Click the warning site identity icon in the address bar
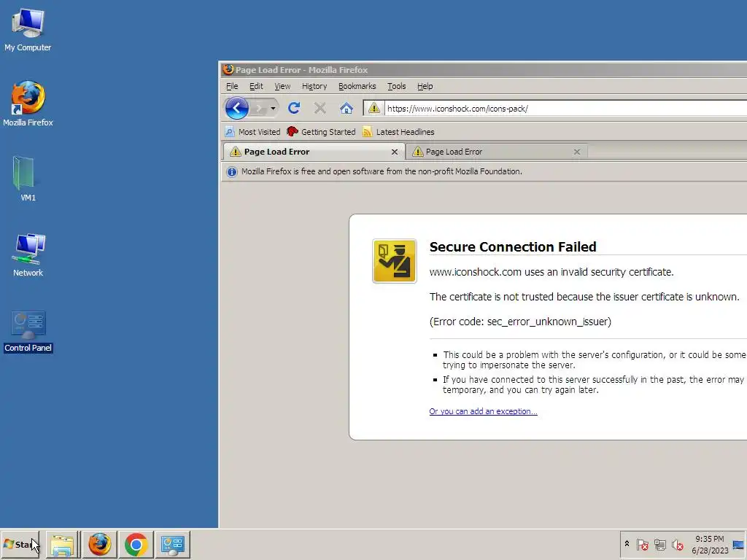The image size is (747, 560). click(x=374, y=108)
